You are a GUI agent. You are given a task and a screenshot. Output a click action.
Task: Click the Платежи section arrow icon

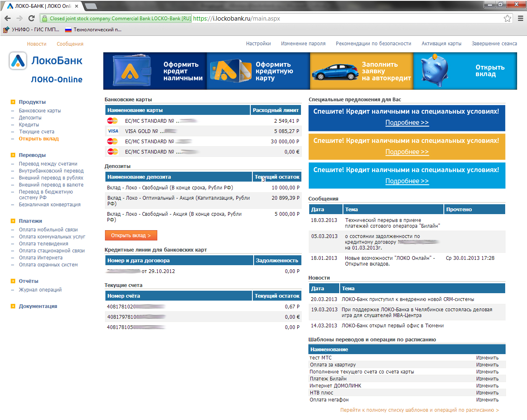coord(13,221)
